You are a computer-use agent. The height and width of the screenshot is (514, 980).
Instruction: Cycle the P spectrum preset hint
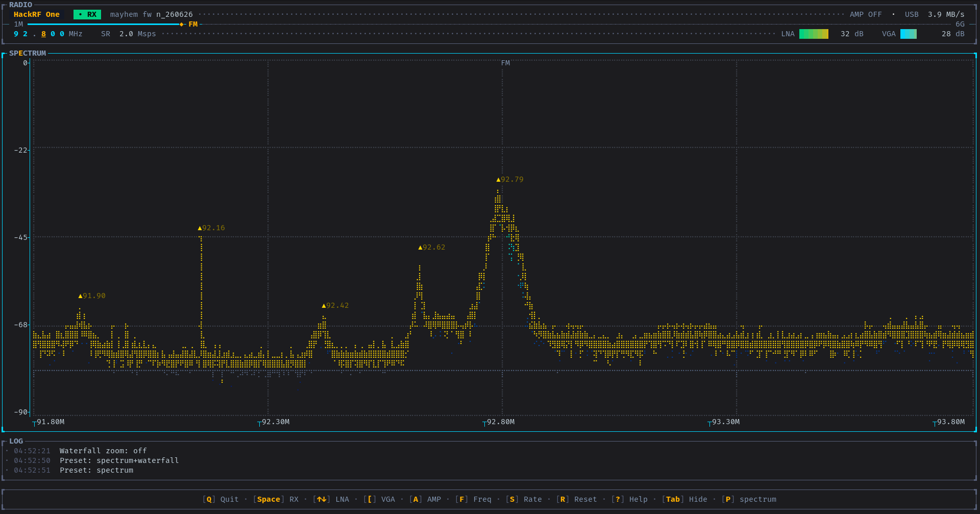point(749,500)
